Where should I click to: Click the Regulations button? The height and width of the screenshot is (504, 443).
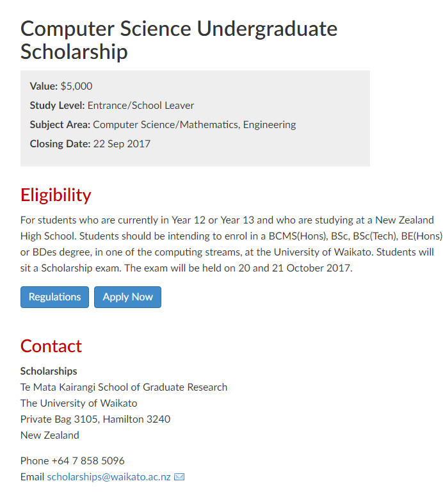[54, 297]
